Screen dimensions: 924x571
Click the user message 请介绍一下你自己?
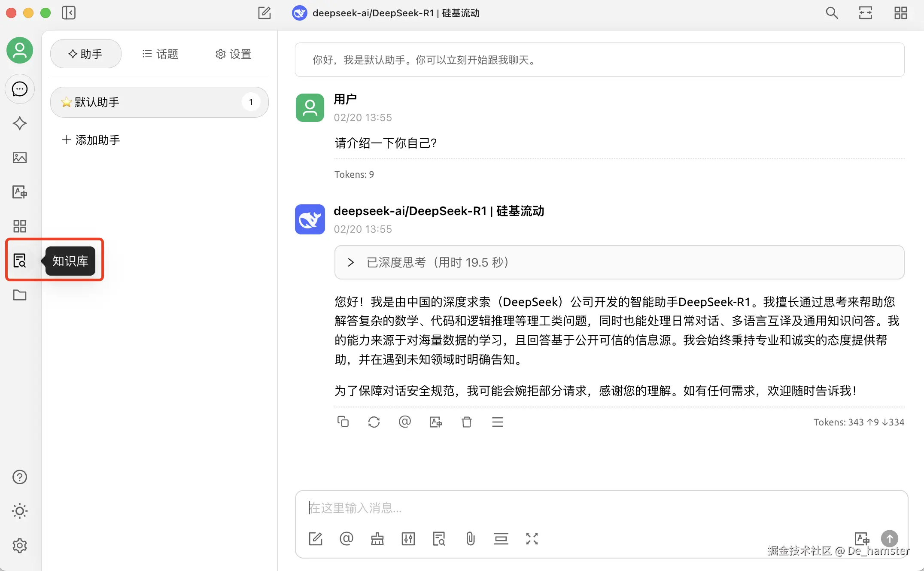pos(386,143)
